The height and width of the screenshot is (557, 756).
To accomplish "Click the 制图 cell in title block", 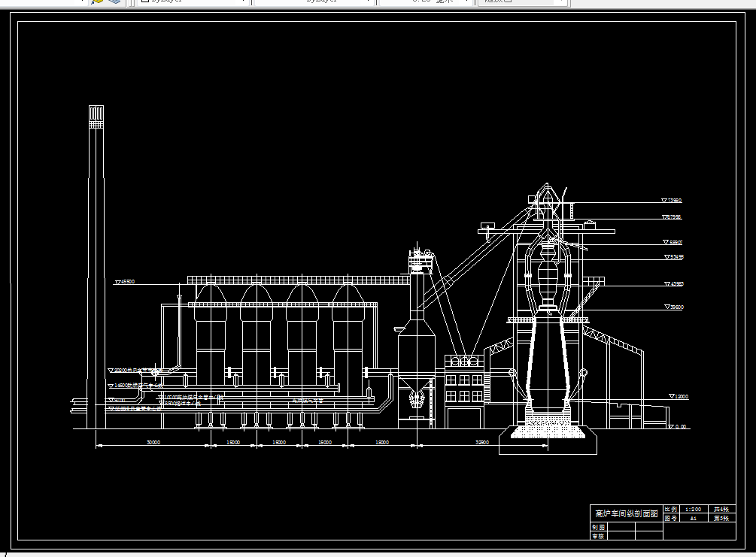I will tap(598, 528).
